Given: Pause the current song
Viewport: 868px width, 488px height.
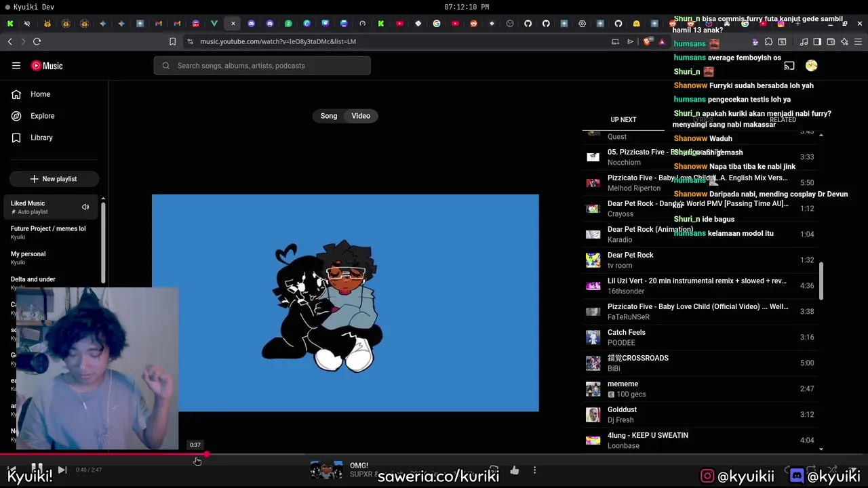Looking at the screenshot, I should 37,469.
